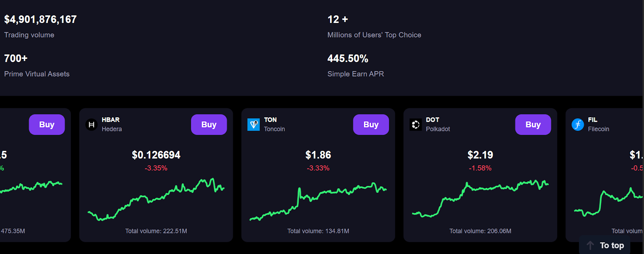Click the Toncoin TON logo icon
This screenshot has height=254, width=644.
[254, 125]
